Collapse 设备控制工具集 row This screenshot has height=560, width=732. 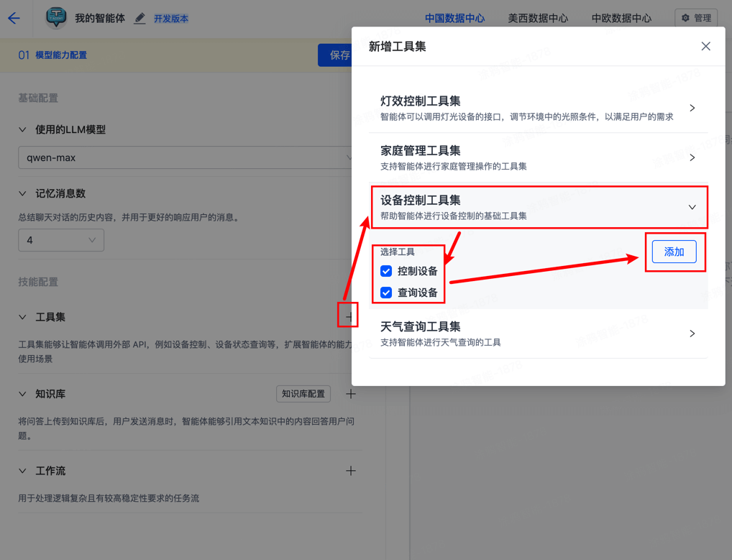click(x=539, y=207)
